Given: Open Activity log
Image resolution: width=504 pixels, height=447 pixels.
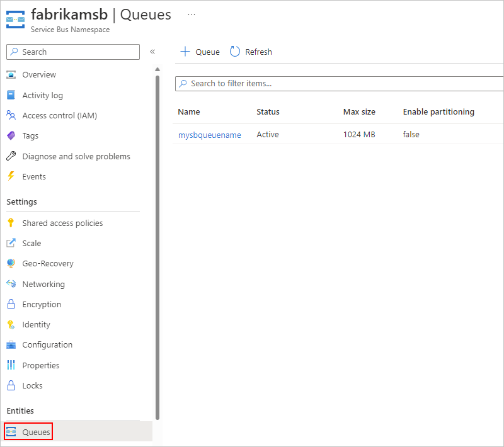Looking at the screenshot, I should point(42,95).
